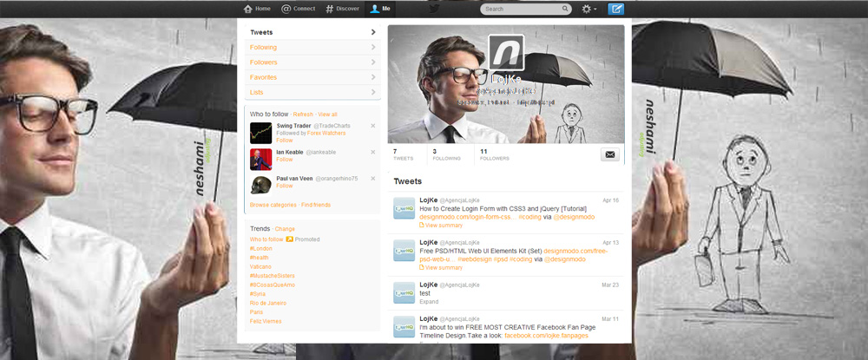Change the Trends location

click(285, 229)
